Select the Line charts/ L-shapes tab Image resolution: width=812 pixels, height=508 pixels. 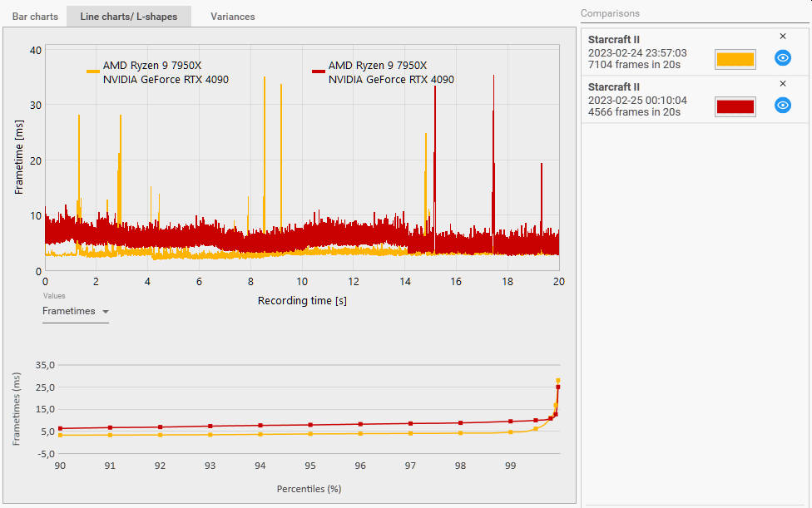click(x=129, y=17)
